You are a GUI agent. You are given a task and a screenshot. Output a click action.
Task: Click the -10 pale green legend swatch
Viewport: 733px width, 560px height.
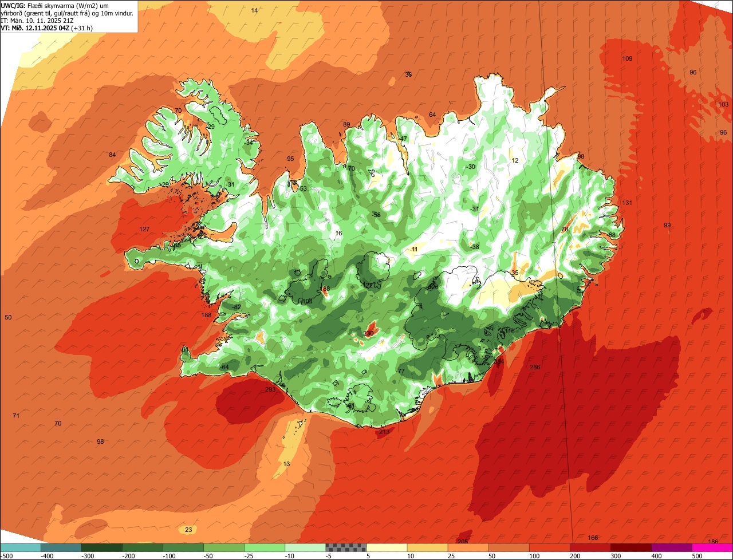point(305,547)
